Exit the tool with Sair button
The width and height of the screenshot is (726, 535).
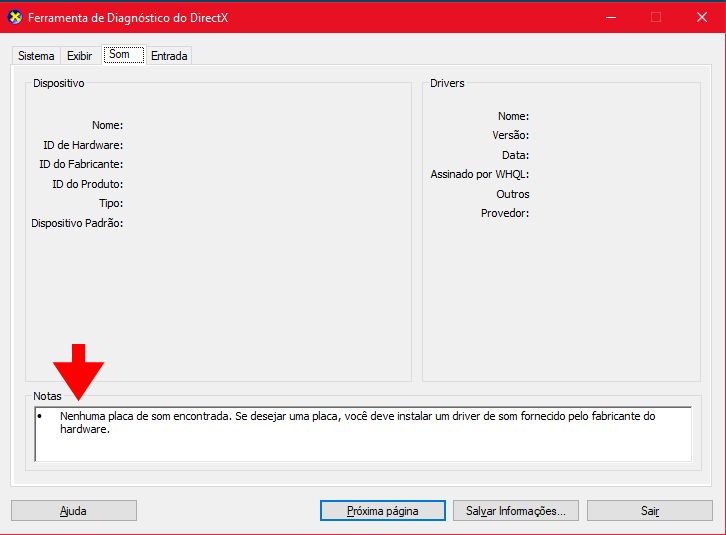pos(650,510)
